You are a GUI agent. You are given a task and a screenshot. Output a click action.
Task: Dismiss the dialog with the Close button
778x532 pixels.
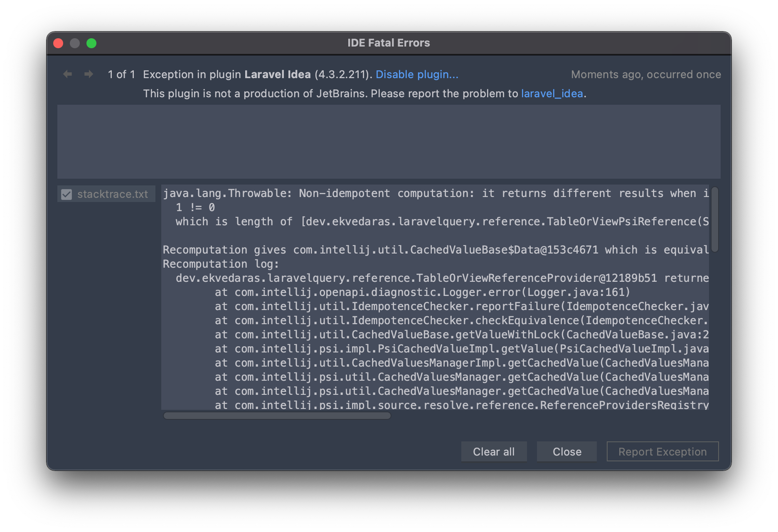[x=566, y=451]
